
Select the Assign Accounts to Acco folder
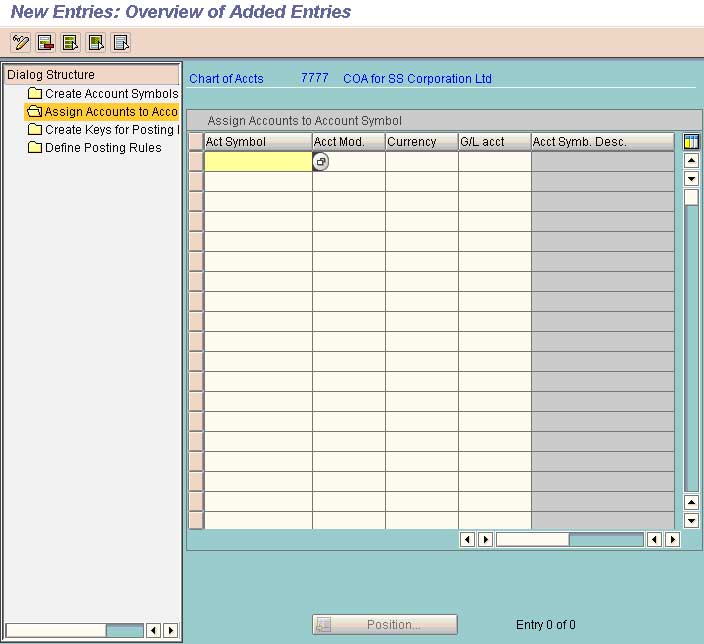pos(102,111)
